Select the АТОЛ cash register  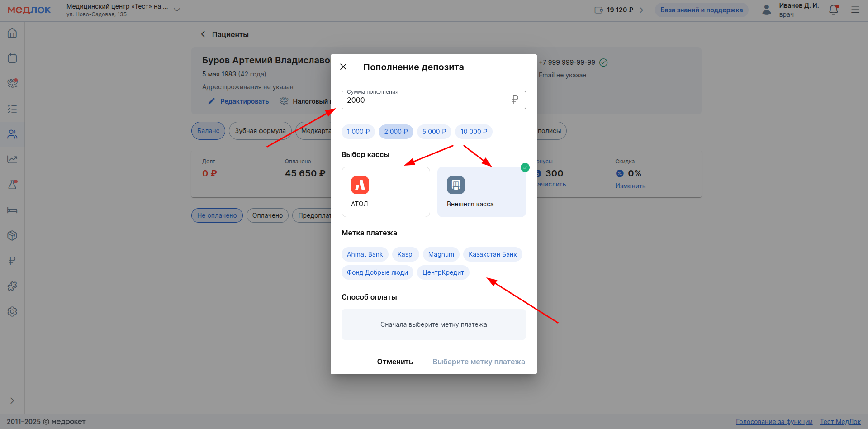[385, 192]
